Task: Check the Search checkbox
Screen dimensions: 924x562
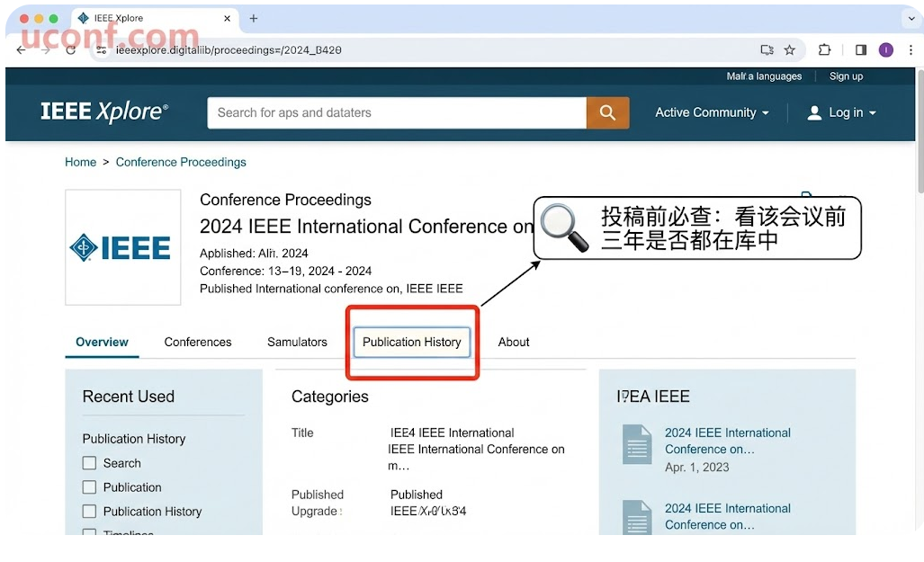Action: [x=89, y=463]
